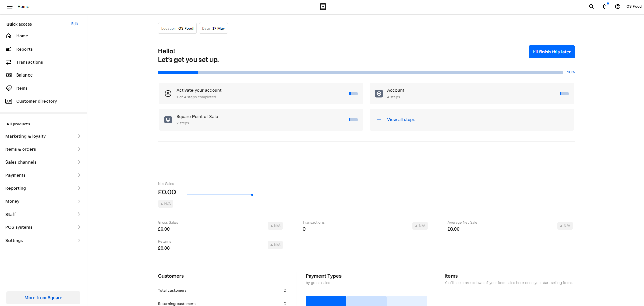Click the Reports bar chart icon

(x=9, y=49)
